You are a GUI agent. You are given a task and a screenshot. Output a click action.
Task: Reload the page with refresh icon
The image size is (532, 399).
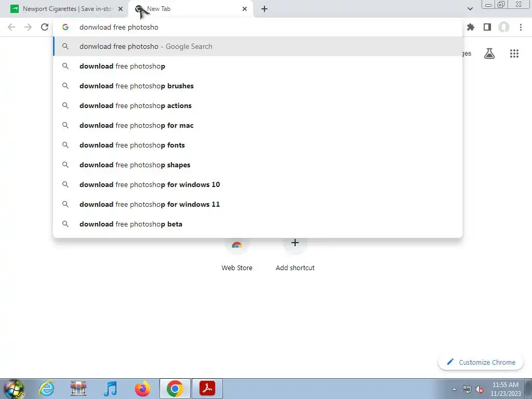click(45, 27)
